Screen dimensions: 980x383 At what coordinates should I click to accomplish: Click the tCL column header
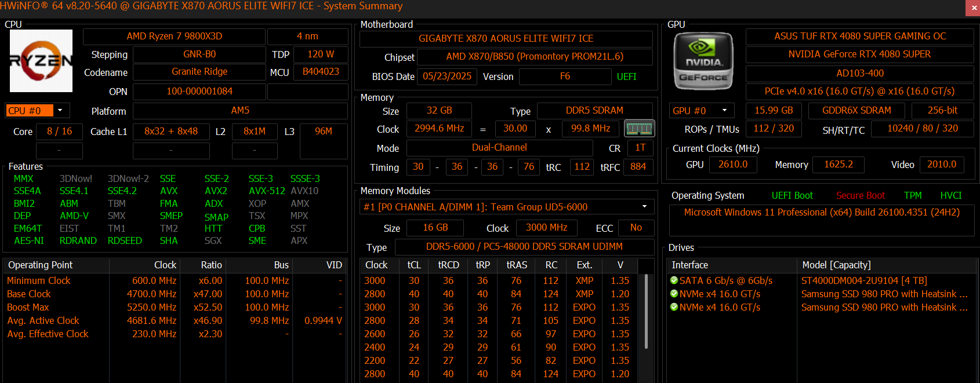pyautogui.click(x=414, y=265)
